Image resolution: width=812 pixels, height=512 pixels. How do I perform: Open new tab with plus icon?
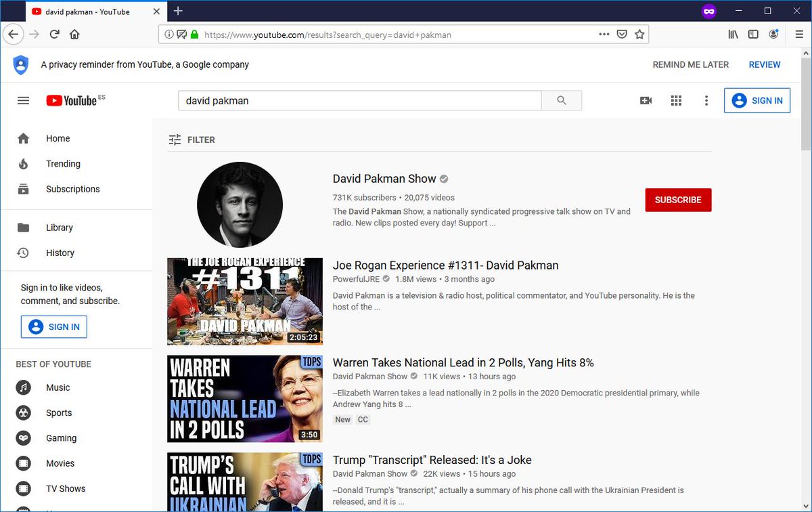point(178,11)
